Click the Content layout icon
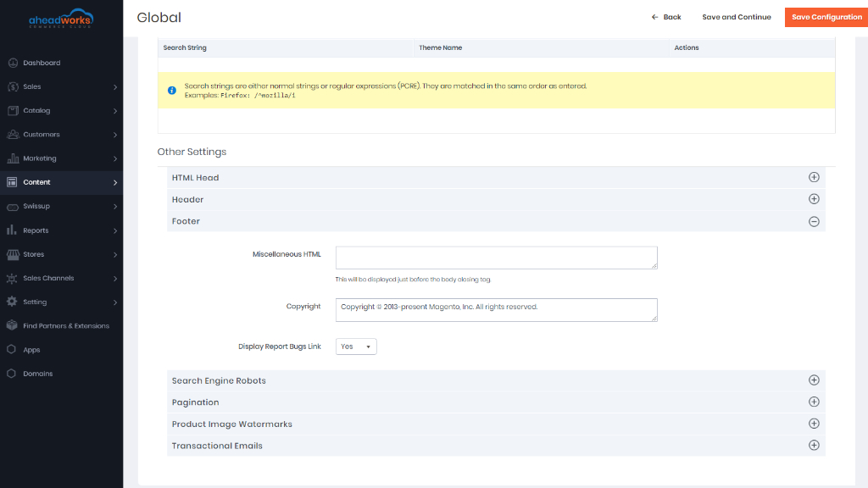This screenshot has width=868, height=488. click(x=12, y=182)
